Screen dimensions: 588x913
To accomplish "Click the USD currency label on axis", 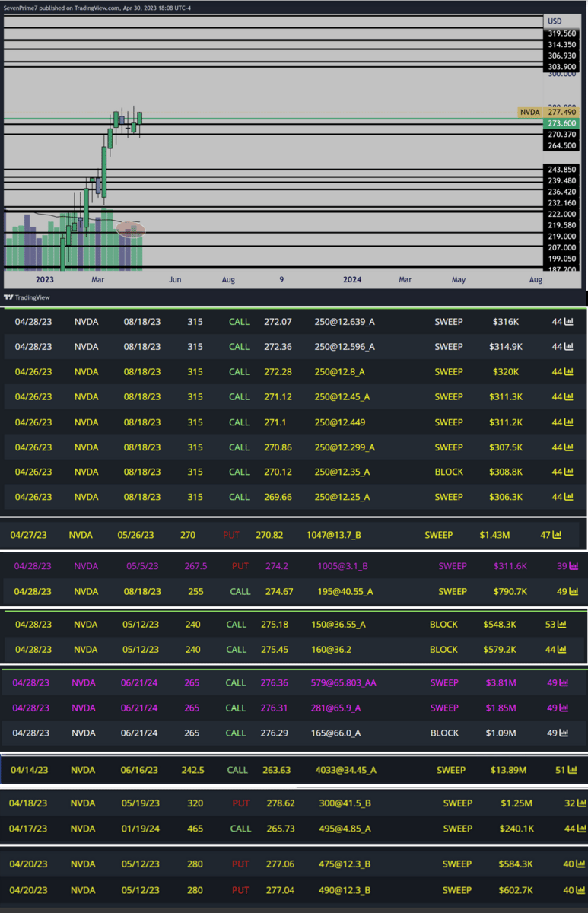I will (x=555, y=21).
